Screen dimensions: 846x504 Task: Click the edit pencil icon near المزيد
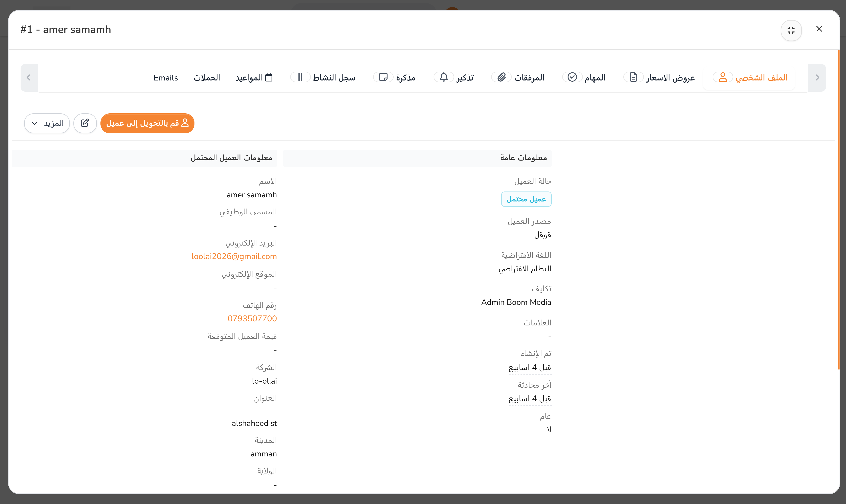coord(85,123)
